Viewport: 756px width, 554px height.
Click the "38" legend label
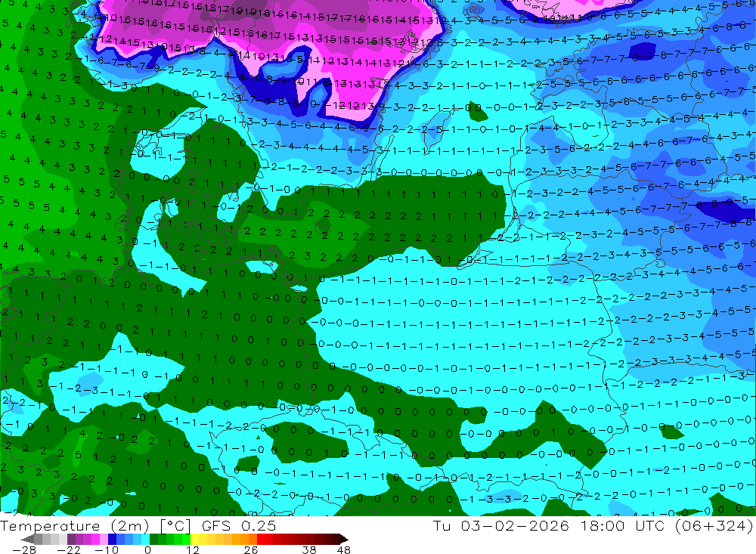coord(309,549)
